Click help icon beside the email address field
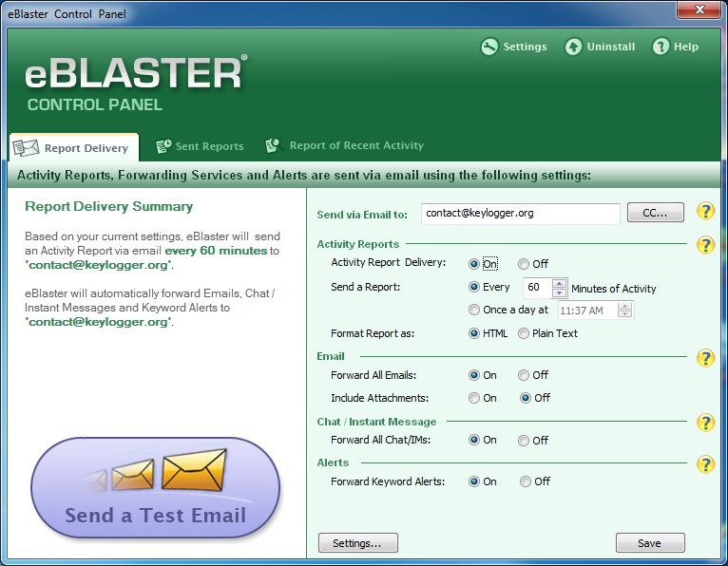This screenshot has width=728, height=566. (x=705, y=212)
